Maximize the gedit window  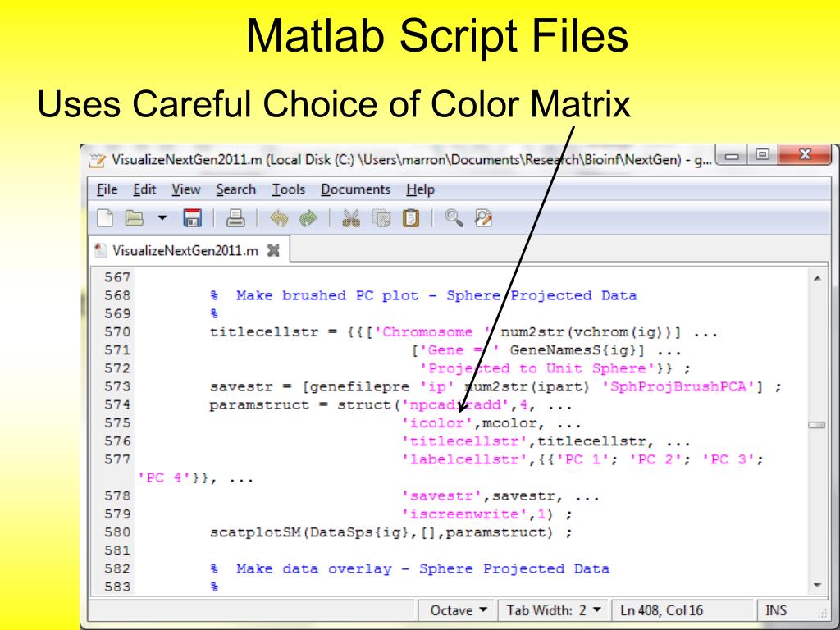762,155
